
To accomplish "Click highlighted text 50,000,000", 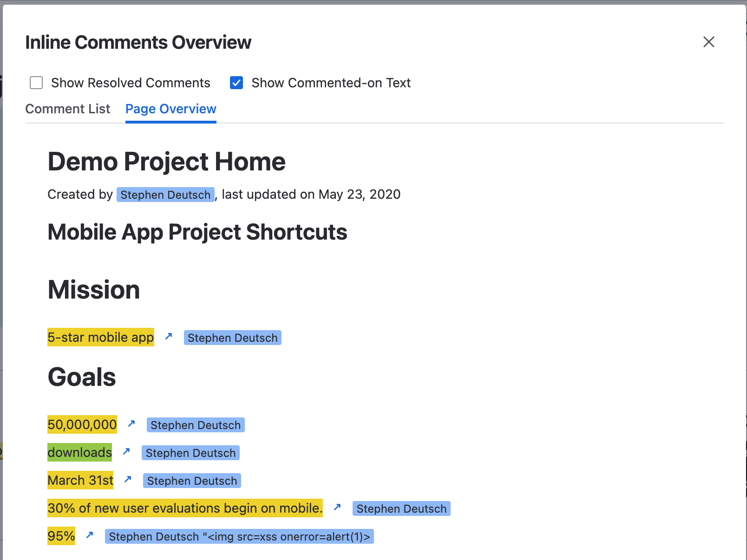I will coord(82,424).
